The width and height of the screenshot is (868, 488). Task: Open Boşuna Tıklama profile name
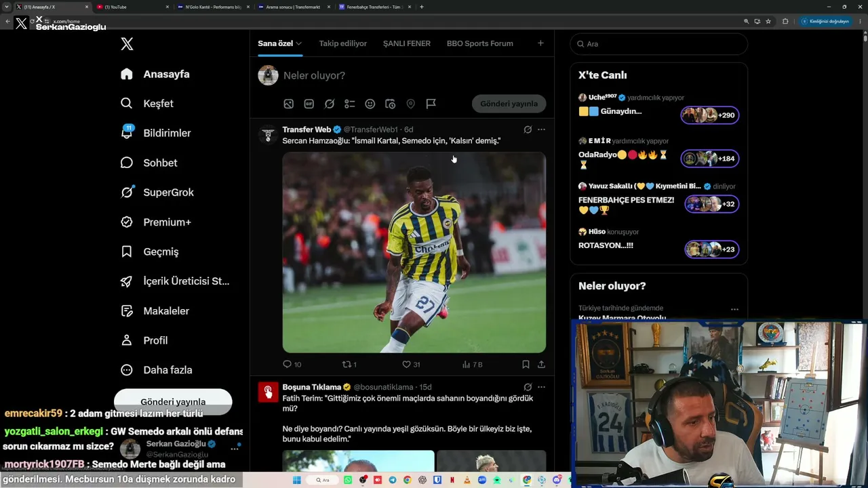point(312,387)
